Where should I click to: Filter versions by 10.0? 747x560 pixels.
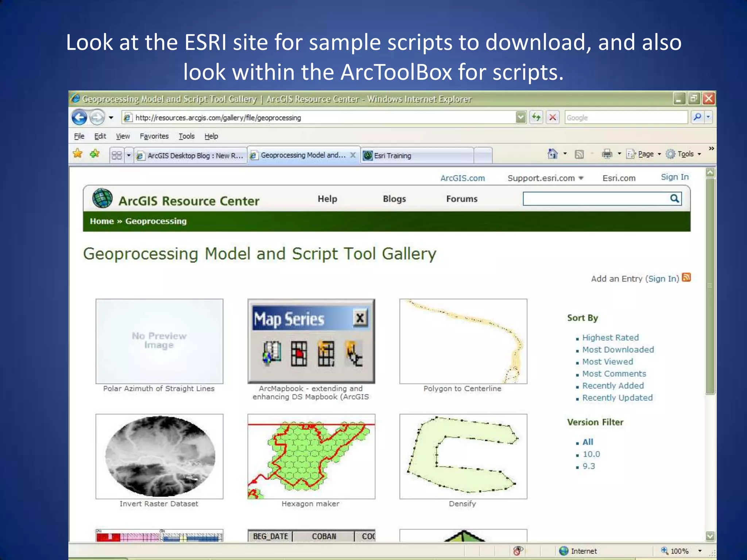coord(591,454)
